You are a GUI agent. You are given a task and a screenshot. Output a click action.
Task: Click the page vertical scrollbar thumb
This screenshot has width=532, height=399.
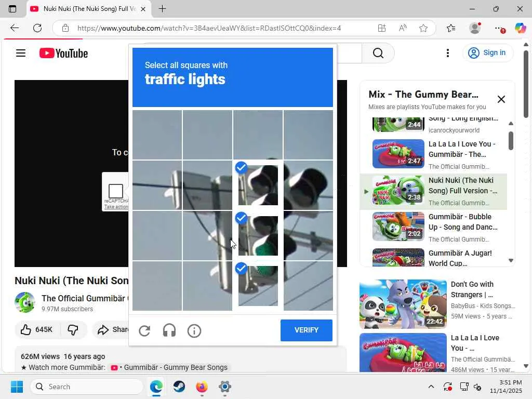click(526, 84)
